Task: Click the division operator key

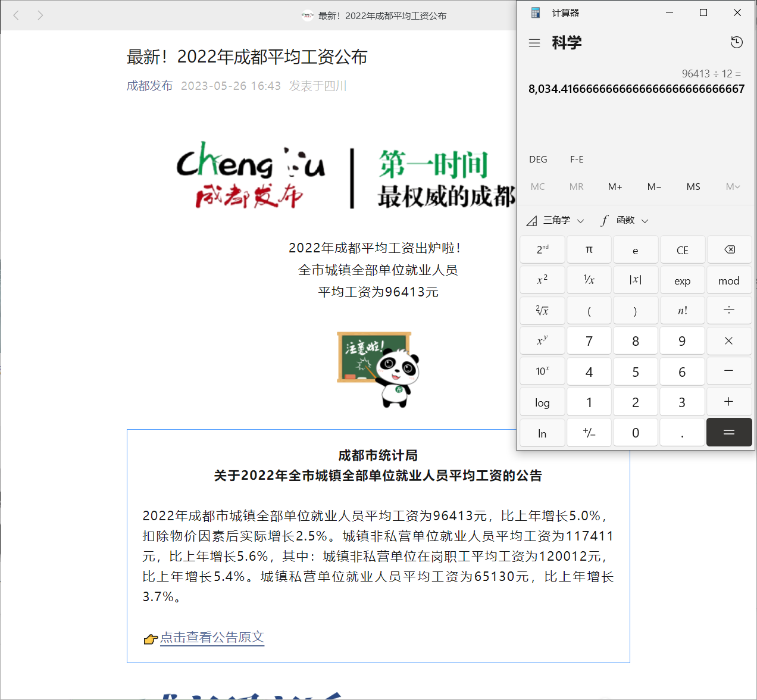Action: coord(729,311)
